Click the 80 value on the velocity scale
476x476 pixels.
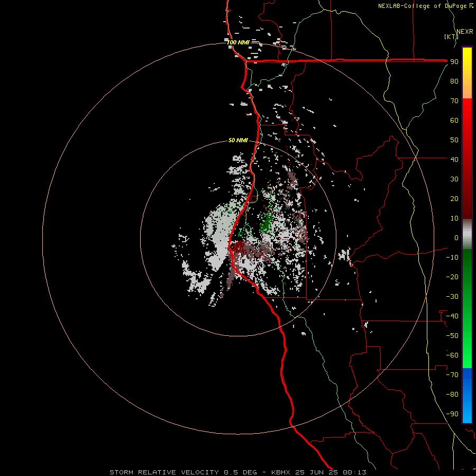454,81
